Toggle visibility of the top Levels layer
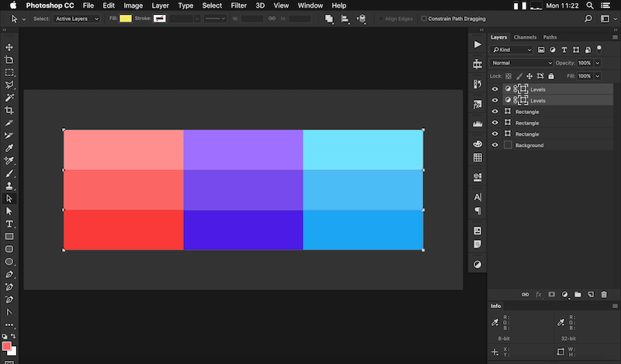The width and height of the screenshot is (621, 364). (x=495, y=89)
